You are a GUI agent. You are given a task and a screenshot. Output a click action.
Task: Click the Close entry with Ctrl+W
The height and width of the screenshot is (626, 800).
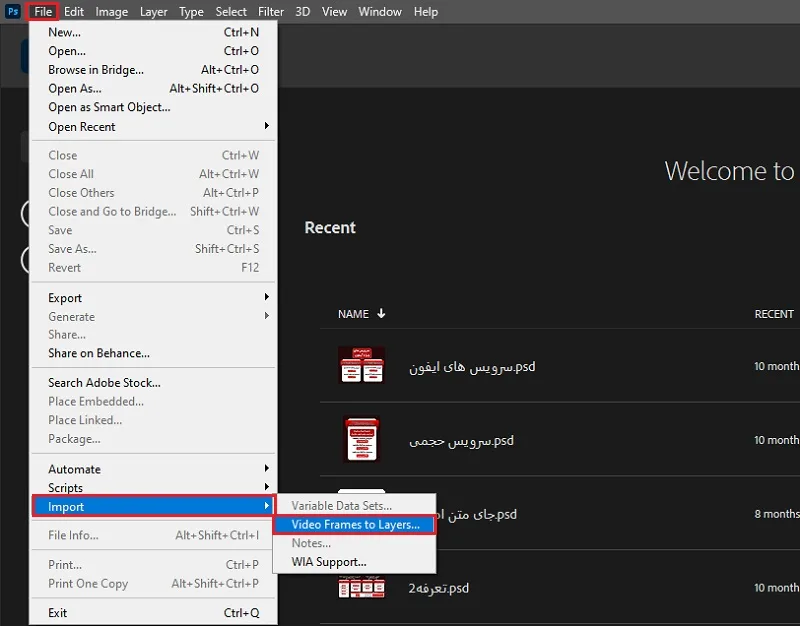point(154,155)
